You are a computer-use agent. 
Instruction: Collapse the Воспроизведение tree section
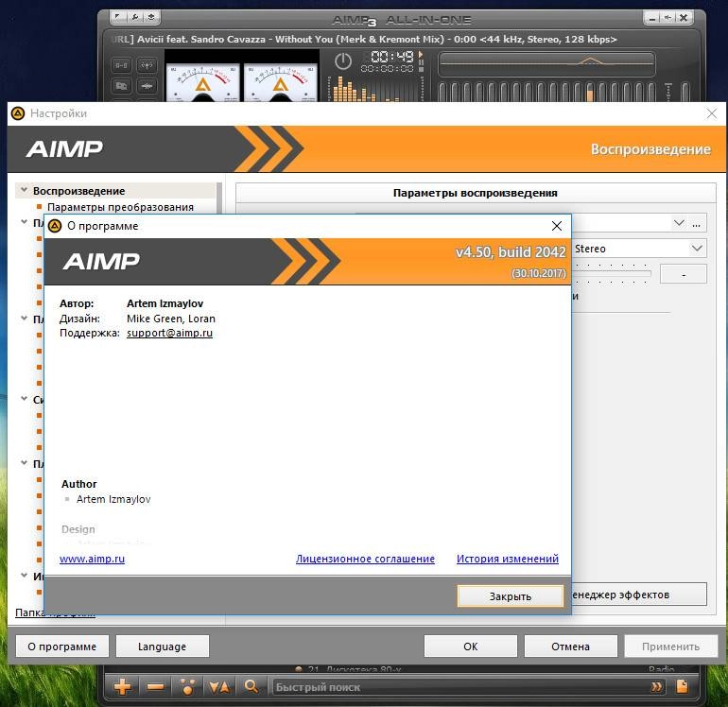click(x=24, y=190)
